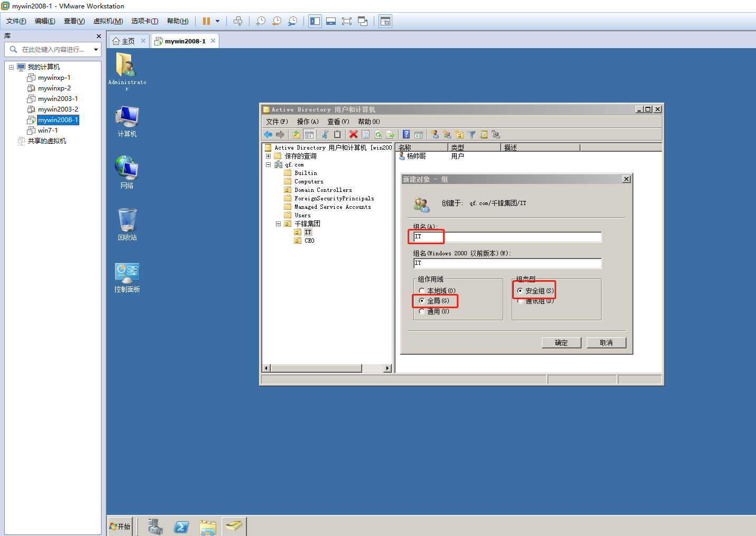
Task: Click right arrow of tree horizontal scrollbar
Action: pos(388,368)
